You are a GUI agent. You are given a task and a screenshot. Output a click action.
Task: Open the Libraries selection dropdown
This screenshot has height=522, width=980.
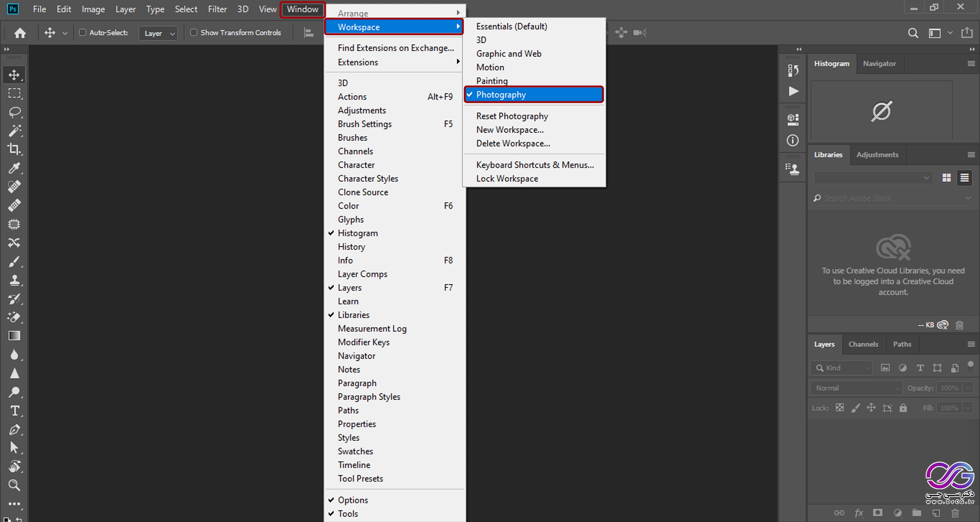(x=873, y=178)
